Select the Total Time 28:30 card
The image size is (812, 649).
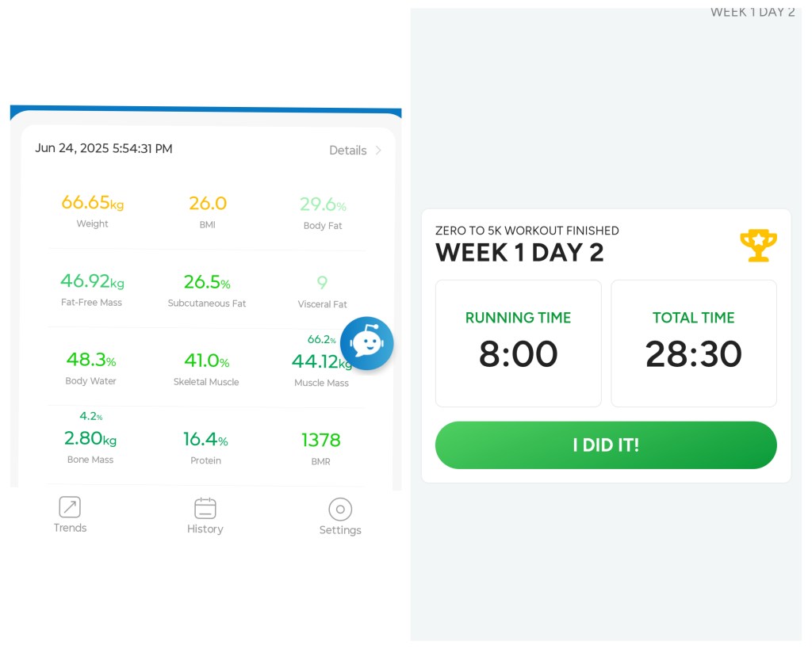pos(694,343)
